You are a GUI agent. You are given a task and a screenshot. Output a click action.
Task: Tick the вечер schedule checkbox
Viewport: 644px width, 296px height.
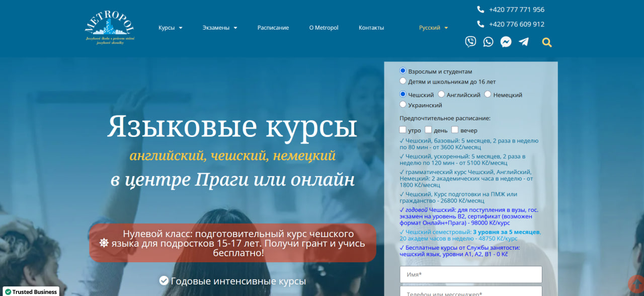455,130
